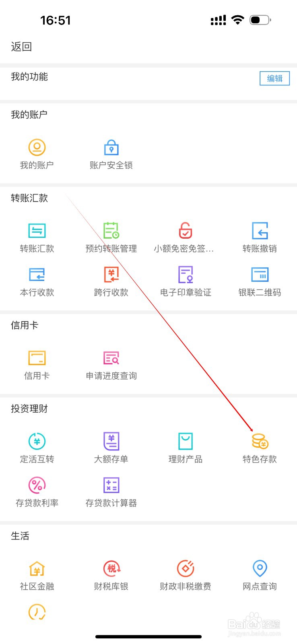Select the 转账汇款 transfer icon

[x=37, y=231]
